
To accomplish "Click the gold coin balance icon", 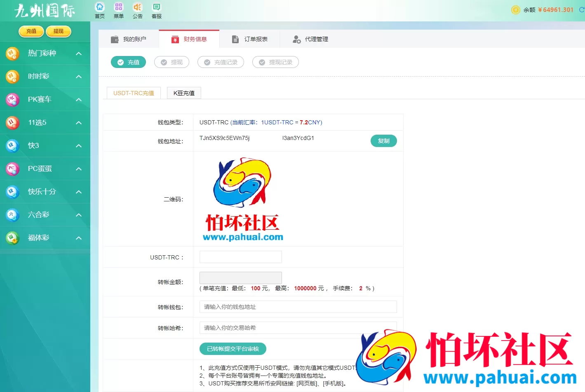I will click(x=515, y=10).
